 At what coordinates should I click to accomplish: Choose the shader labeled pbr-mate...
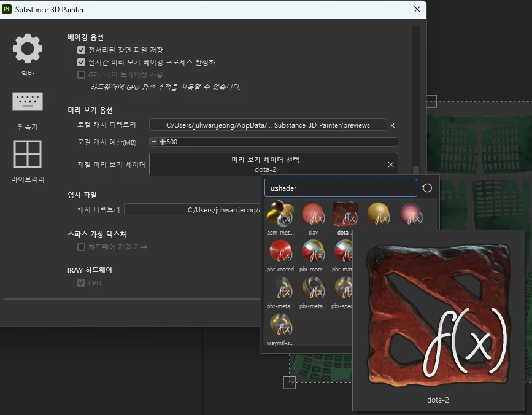coord(313,251)
